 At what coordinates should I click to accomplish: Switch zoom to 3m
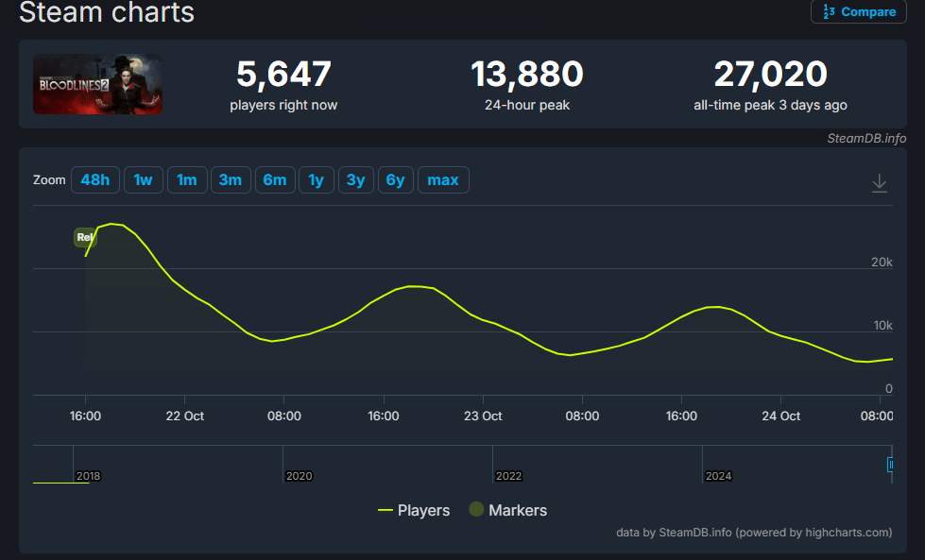coord(231,179)
